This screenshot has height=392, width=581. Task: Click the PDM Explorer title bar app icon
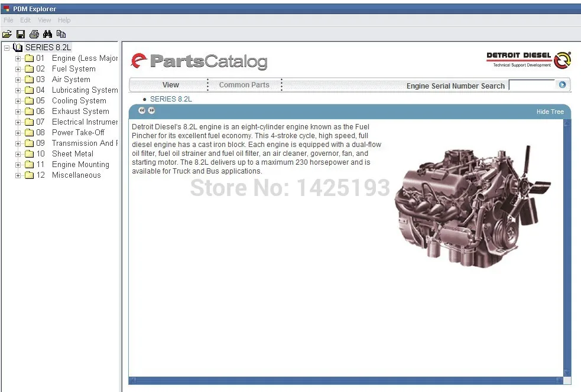click(x=7, y=8)
